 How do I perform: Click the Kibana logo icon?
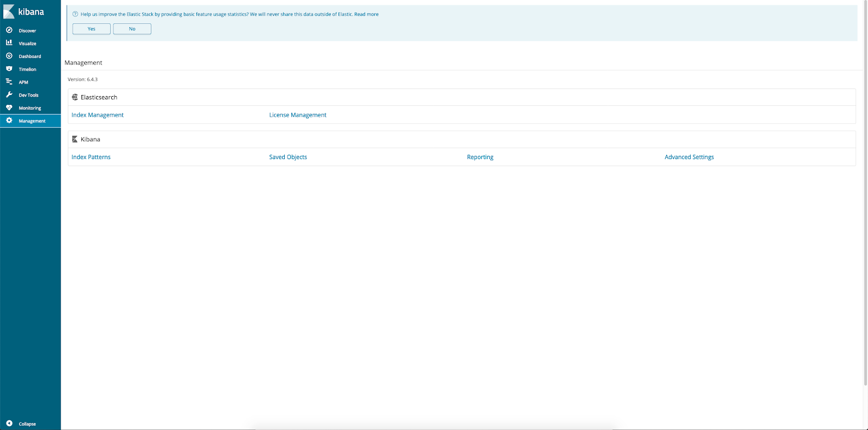tap(9, 11)
